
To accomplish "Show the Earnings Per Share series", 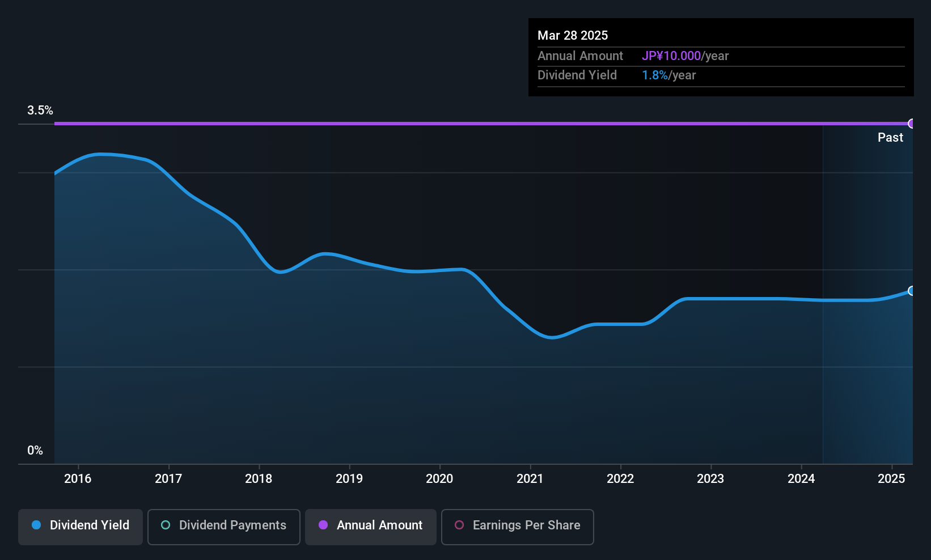I will 518,527.
